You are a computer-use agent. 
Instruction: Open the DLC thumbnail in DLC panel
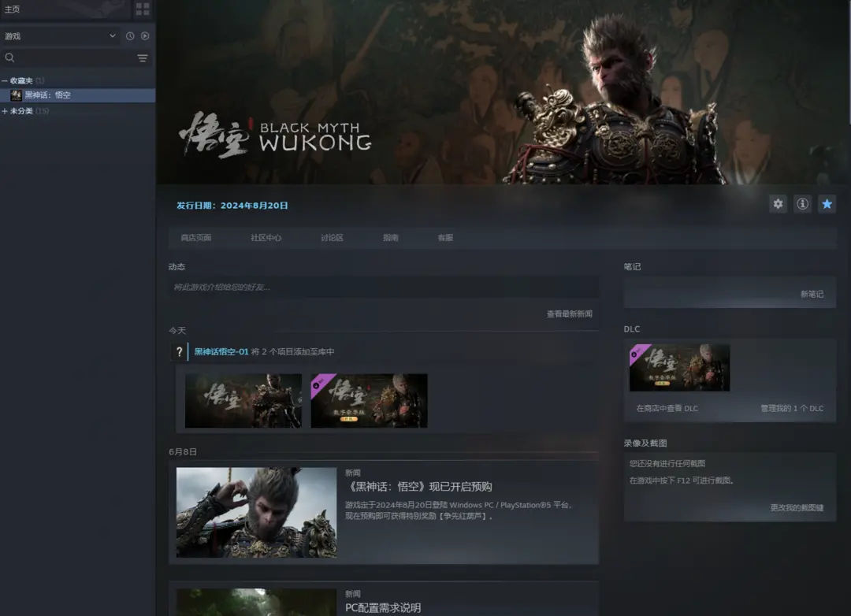coord(679,368)
